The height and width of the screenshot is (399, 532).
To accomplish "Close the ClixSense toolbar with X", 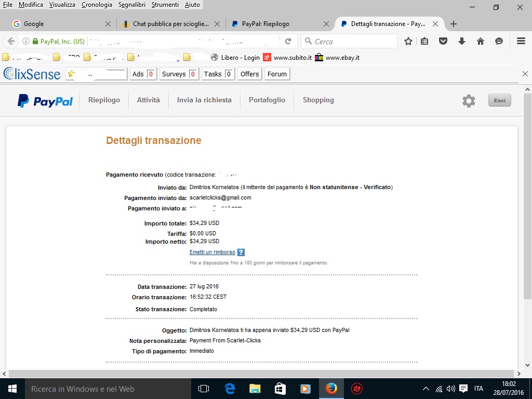I will pyautogui.click(x=525, y=74).
